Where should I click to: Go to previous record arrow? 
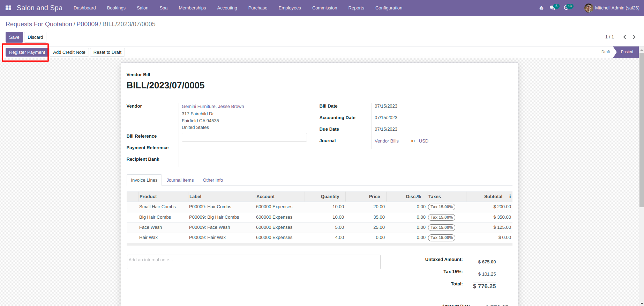pos(625,37)
